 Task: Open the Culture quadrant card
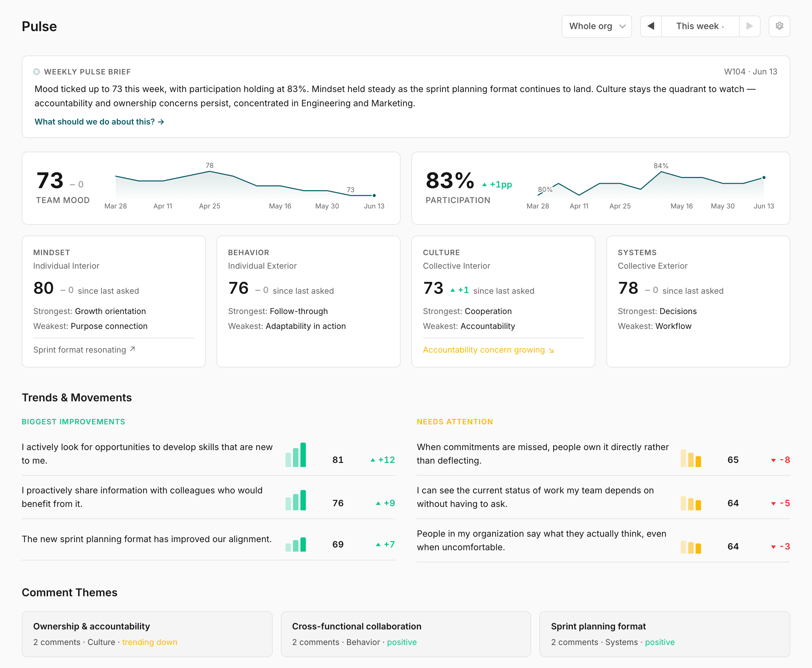point(503,301)
